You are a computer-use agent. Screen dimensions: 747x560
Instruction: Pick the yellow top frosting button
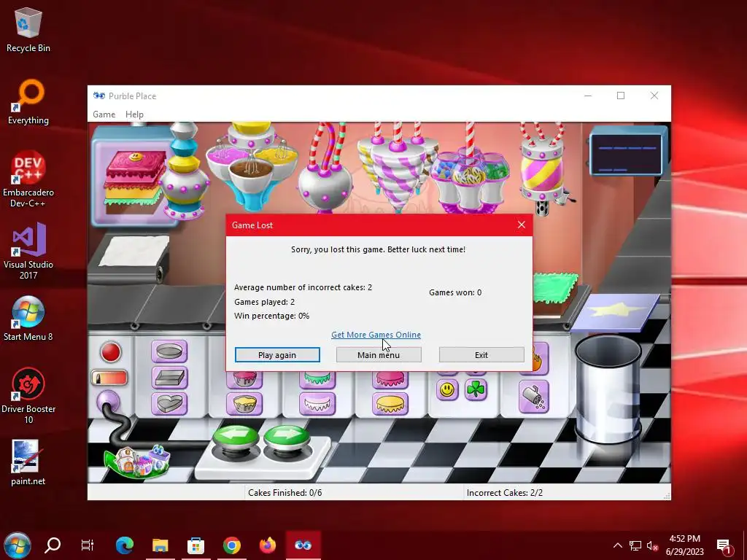(390, 404)
